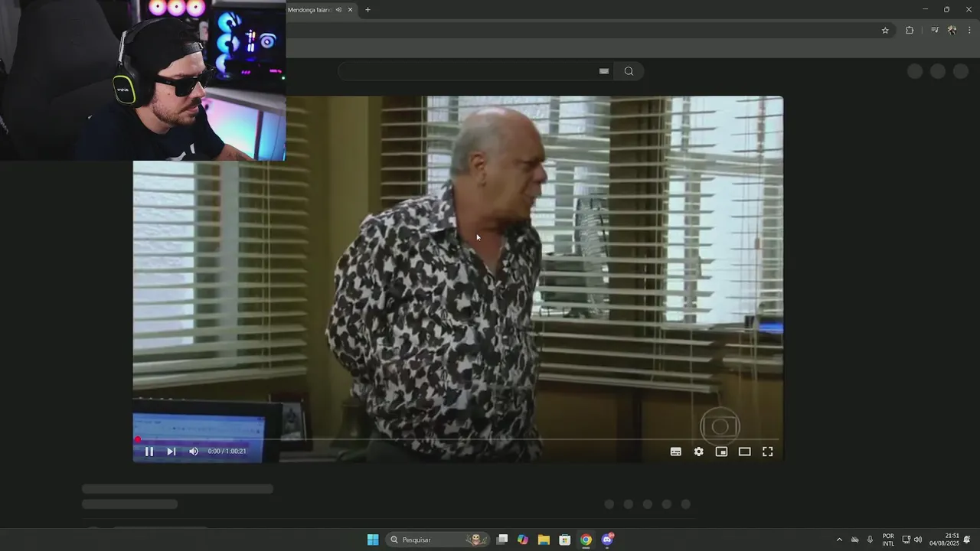Screen dimensions: 980x551
Task: Pause the video with the pause button
Action: pos(149,452)
